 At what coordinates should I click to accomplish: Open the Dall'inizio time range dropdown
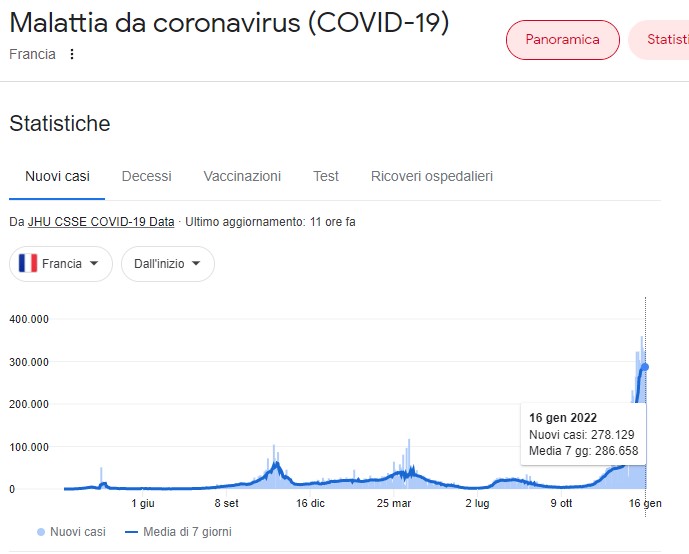pos(167,264)
